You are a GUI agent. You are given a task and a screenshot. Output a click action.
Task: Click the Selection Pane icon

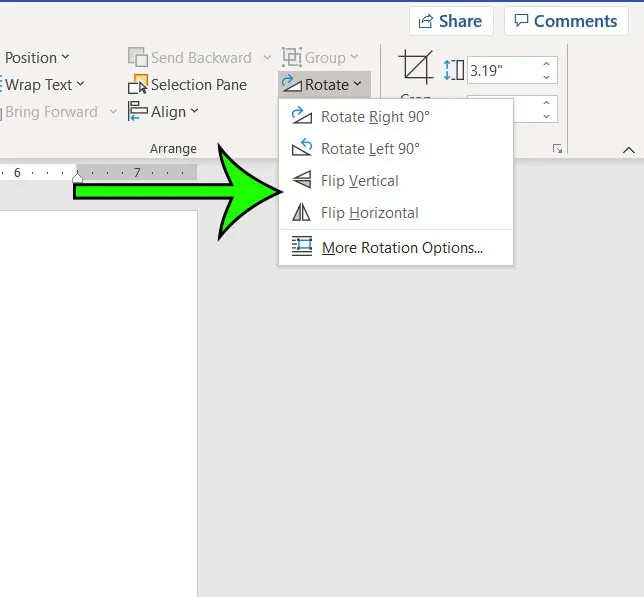[x=138, y=85]
